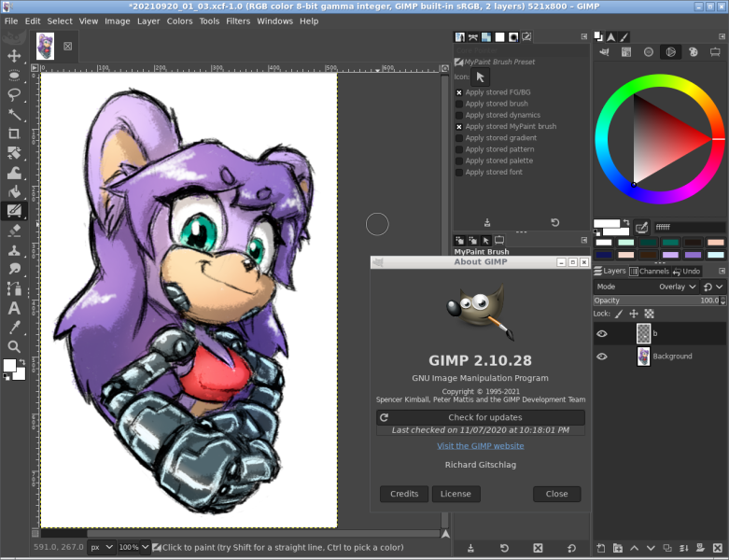Hide layer b using its eye icon

click(602, 334)
